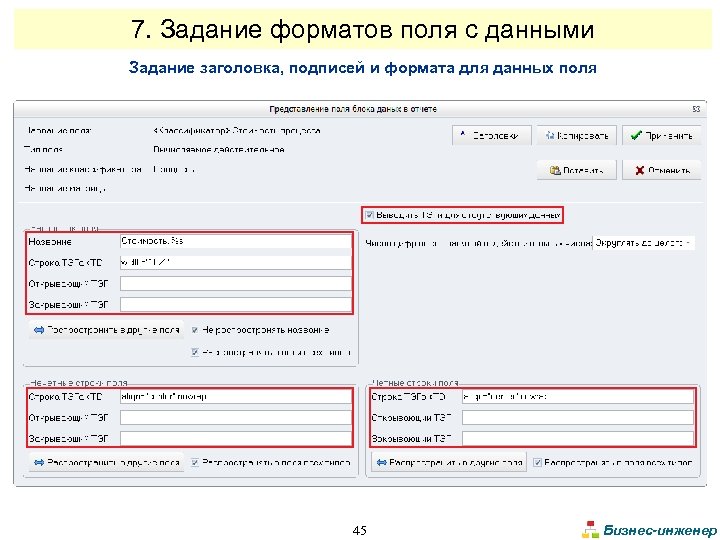
Task: Click the Вставить button
Action: (577, 170)
